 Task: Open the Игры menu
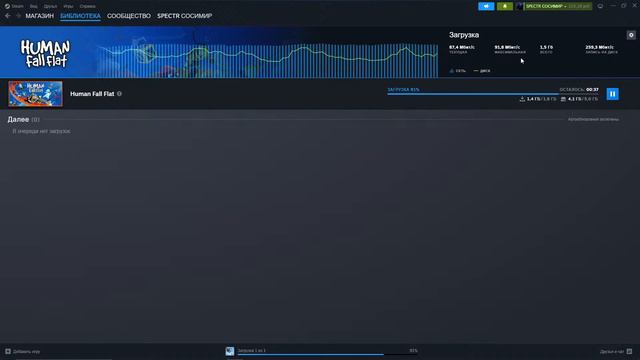68,6
